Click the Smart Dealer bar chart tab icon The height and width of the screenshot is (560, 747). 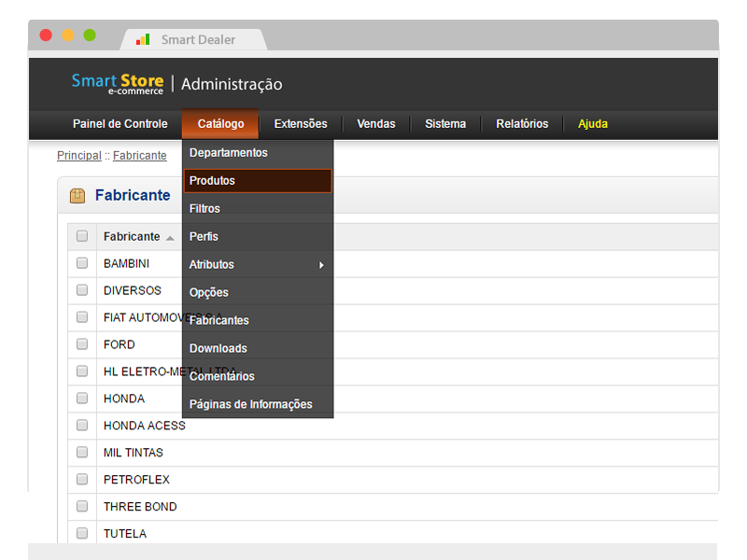(x=143, y=39)
